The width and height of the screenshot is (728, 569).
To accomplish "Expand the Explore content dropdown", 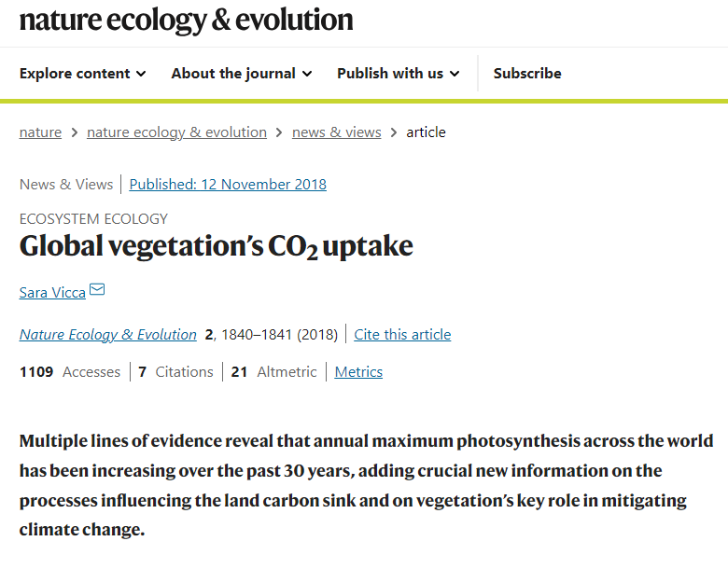I will pos(82,74).
